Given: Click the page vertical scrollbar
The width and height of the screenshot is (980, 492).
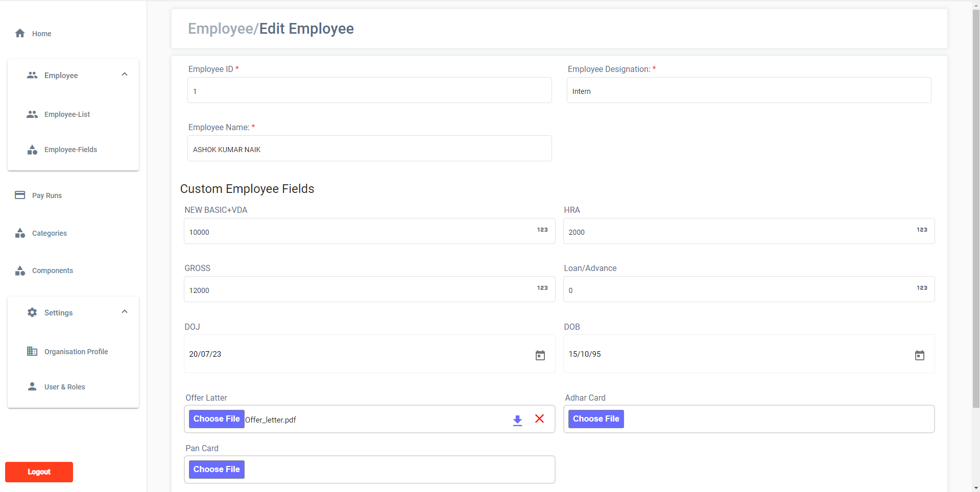Looking at the screenshot, I should coord(975,204).
